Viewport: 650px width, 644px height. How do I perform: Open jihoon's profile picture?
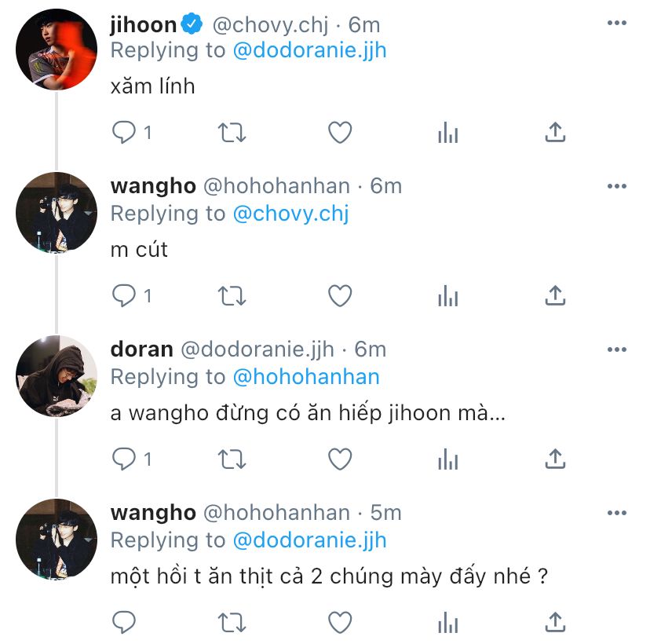point(57,49)
